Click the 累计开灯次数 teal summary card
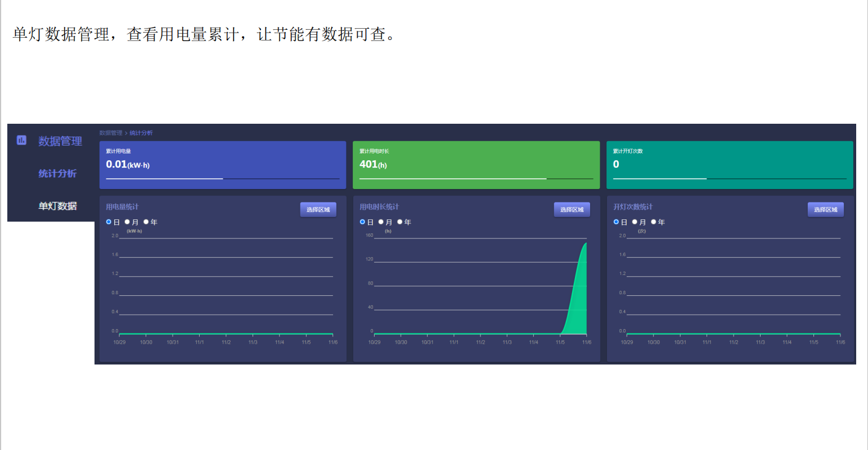 click(x=730, y=164)
